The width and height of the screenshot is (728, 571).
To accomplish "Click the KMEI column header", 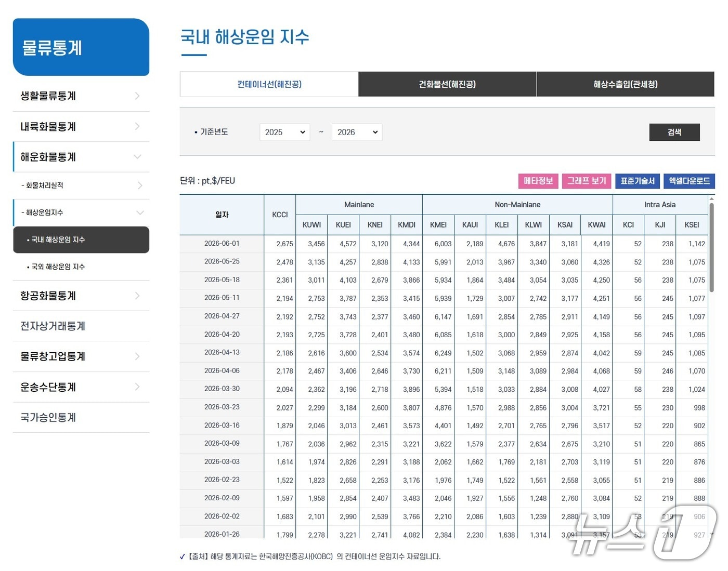I will point(438,224).
